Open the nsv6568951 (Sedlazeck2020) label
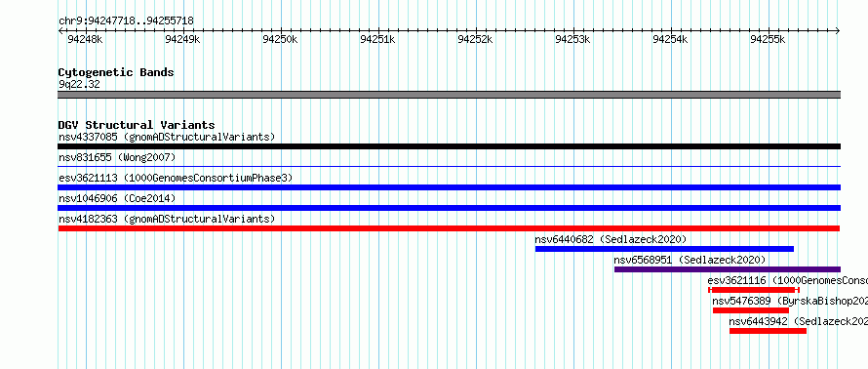Image resolution: width=868 pixels, height=369 pixels. 690,260
